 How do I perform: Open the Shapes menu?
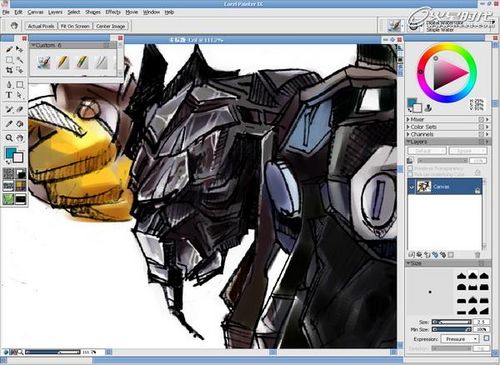[x=93, y=12]
